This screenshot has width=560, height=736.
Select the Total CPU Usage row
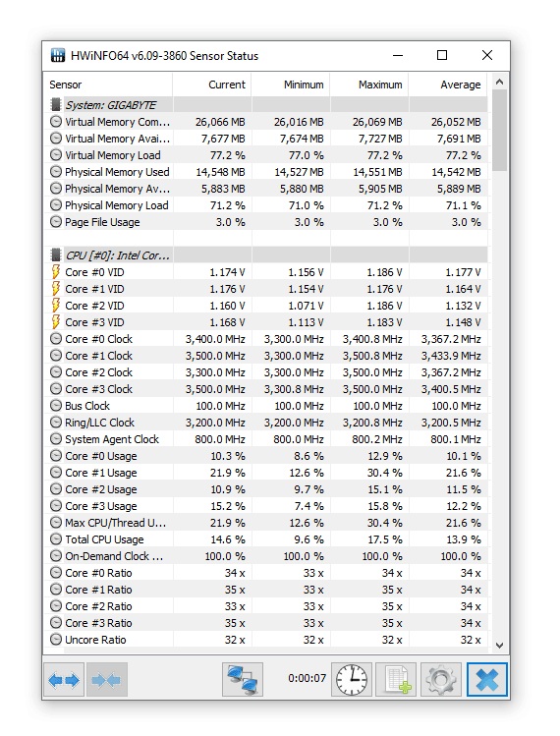click(265, 539)
